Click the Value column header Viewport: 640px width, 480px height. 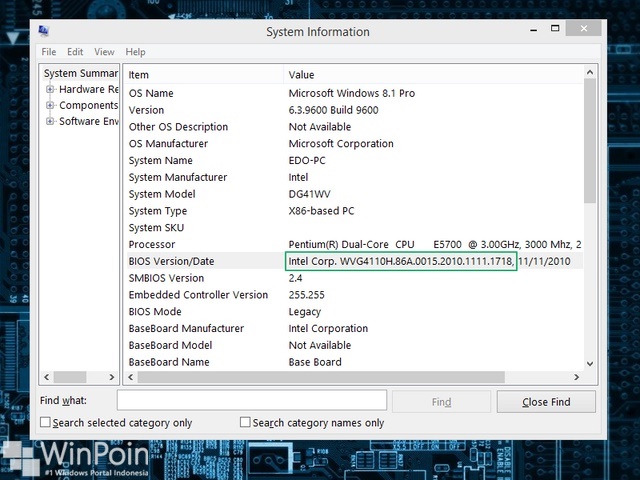tap(433, 75)
